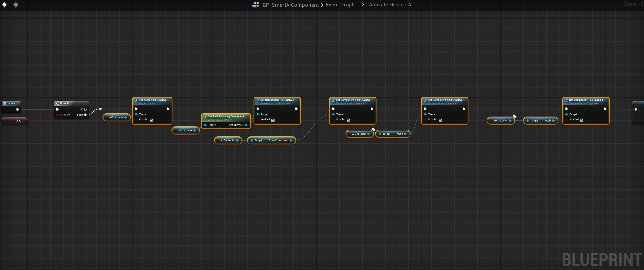The image size is (644, 270).
Task: Toggle Enabled checkbox on rightmost Set Component Tick Enabled
Action: point(582,120)
